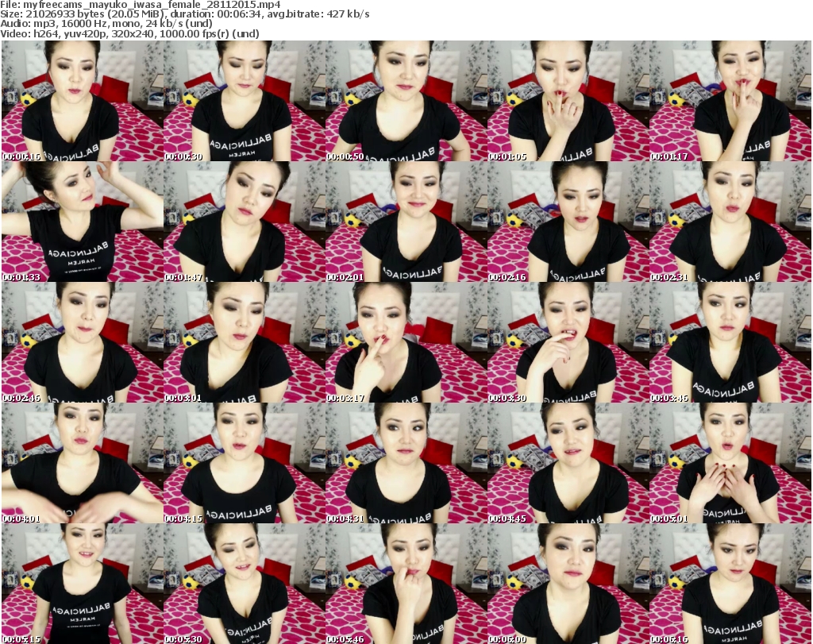
Task: Pick the frame at 00:02:31
Action: (x=730, y=222)
